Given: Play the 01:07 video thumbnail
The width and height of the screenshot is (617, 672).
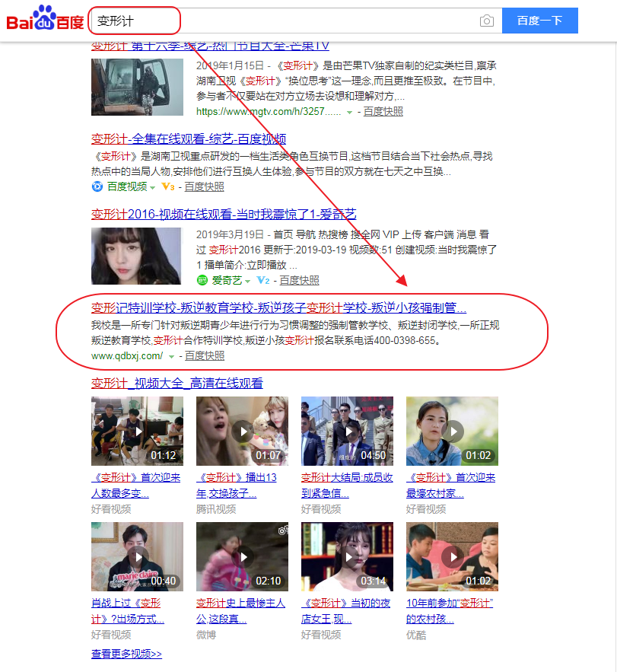Looking at the screenshot, I should coord(242,432).
